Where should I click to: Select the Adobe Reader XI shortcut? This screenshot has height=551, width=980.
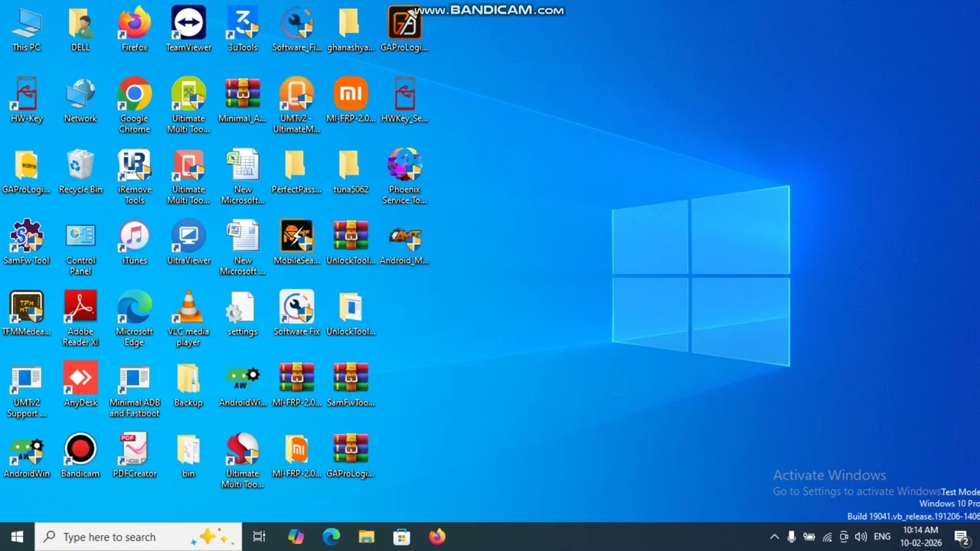[80, 319]
